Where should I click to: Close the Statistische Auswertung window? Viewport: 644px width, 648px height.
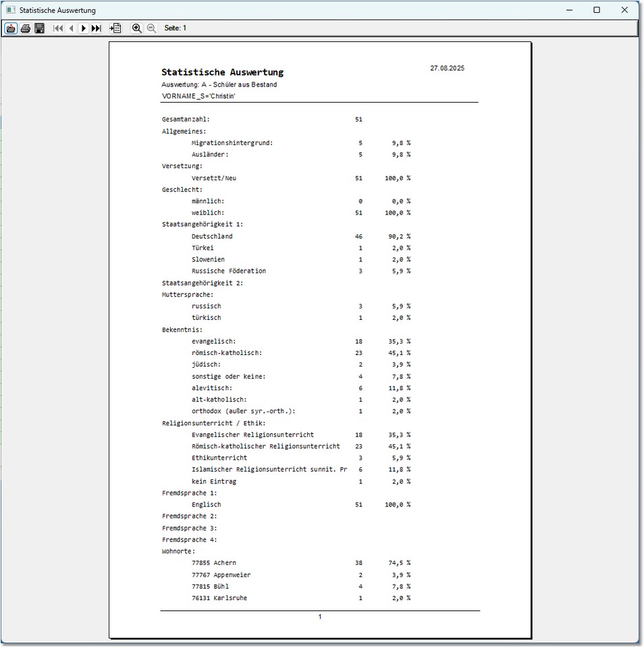(624, 10)
